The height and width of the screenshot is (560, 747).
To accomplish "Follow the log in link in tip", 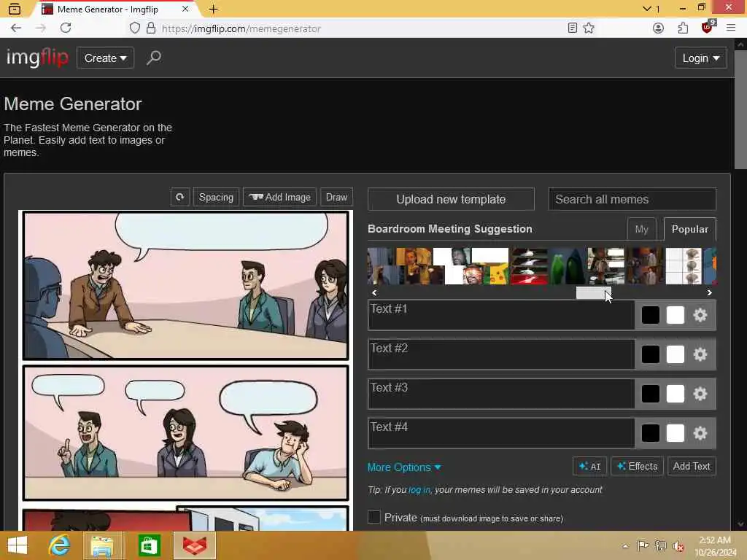I will 419,489.
